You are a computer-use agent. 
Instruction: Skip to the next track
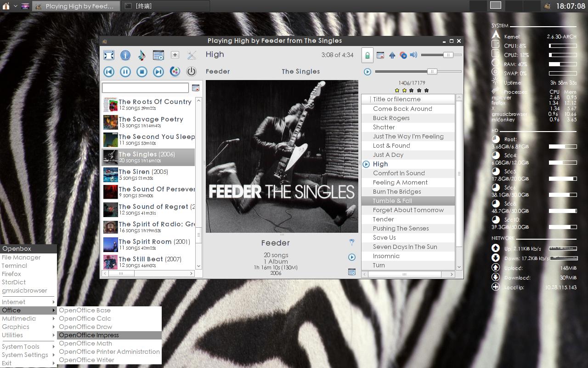[158, 72]
